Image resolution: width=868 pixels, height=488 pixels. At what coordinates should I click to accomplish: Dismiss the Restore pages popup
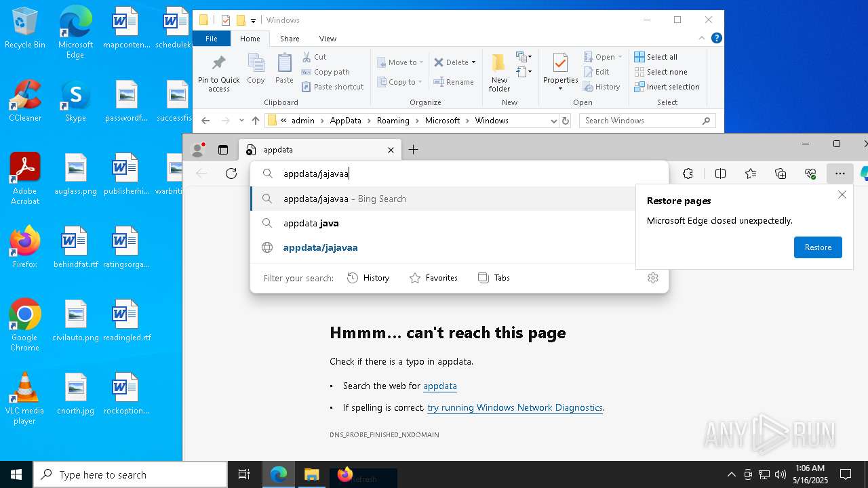[x=842, y=195]
